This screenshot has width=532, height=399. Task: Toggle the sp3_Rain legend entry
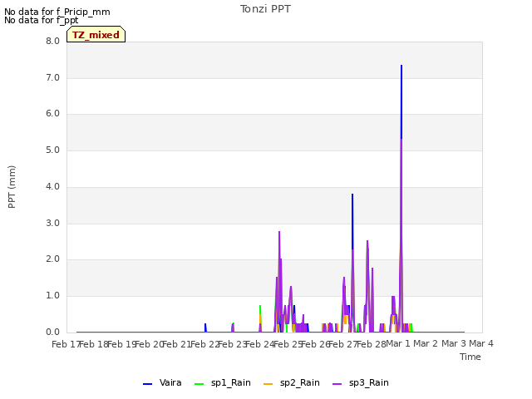point(360,383)
